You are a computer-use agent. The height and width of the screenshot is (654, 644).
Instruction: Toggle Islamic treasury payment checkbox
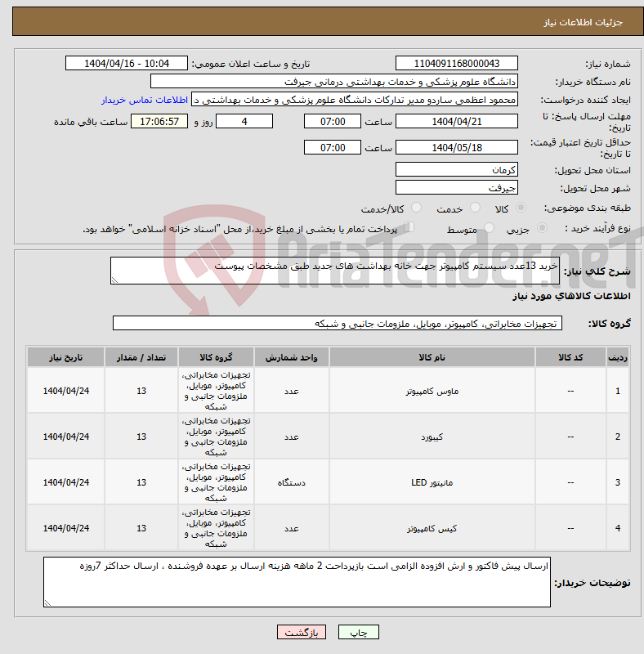click(409, 227)
